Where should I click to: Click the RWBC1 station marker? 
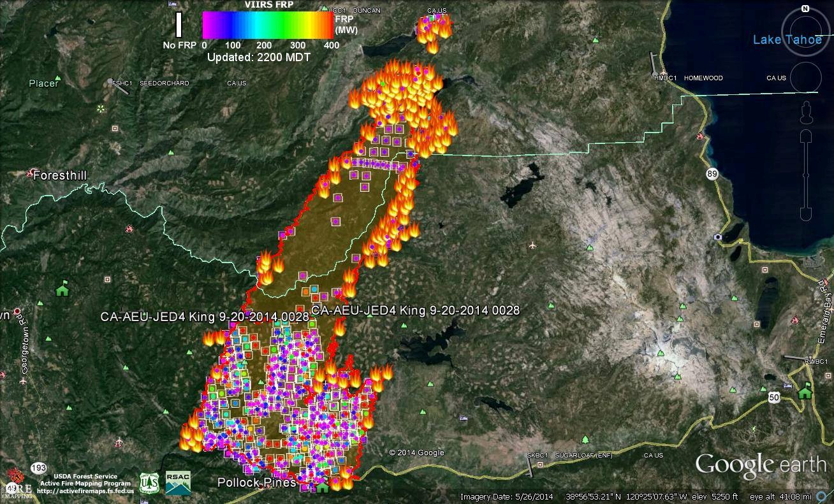pos(796,358)
